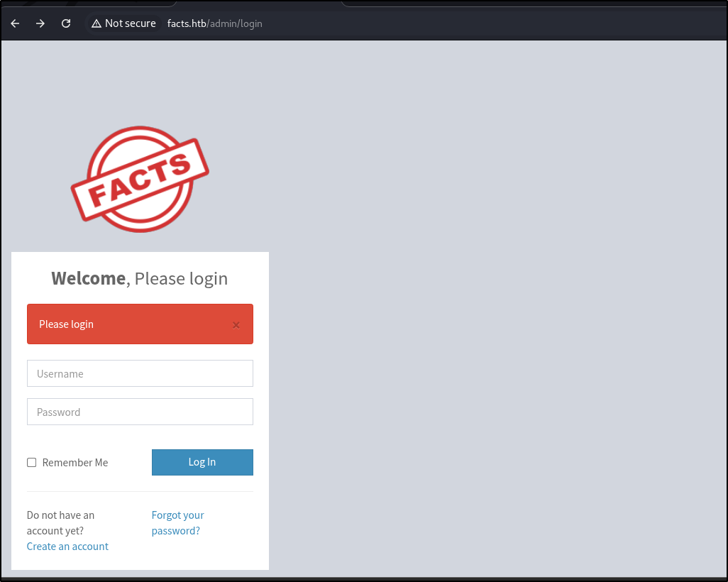Click the Do not have an account yet? text
This screenshot has width=728, height=582.
pyautogui.click(x=60, y=522)
